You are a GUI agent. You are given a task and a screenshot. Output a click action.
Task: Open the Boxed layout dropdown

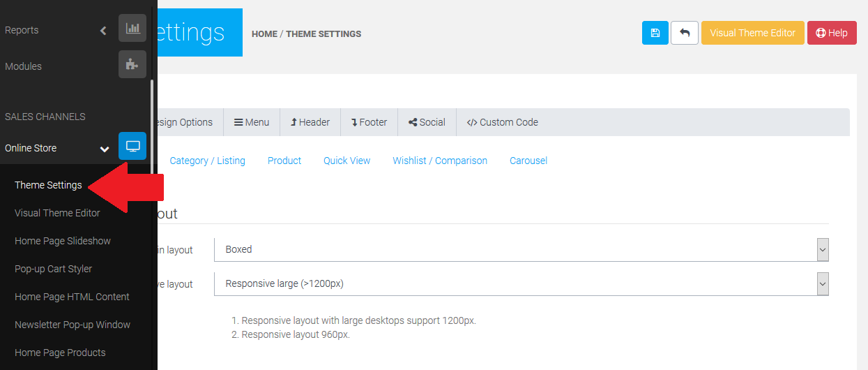(x=521, y=249)
